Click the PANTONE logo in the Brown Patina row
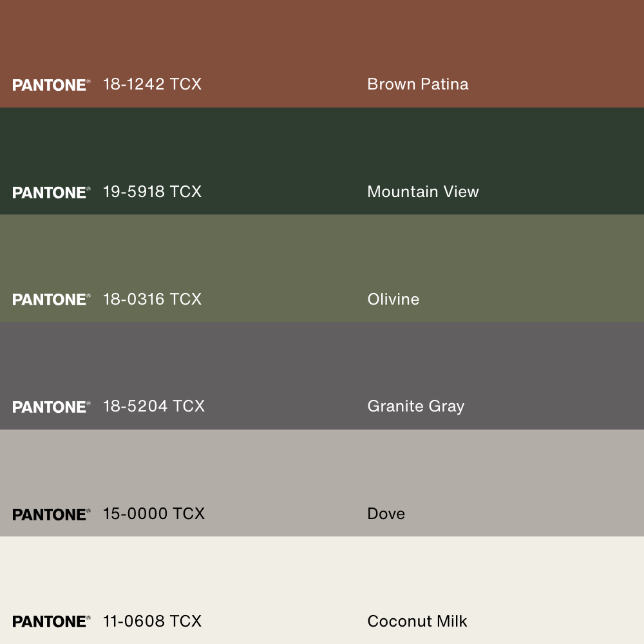The height and width of the screenshot is (644, 644). 51,85
